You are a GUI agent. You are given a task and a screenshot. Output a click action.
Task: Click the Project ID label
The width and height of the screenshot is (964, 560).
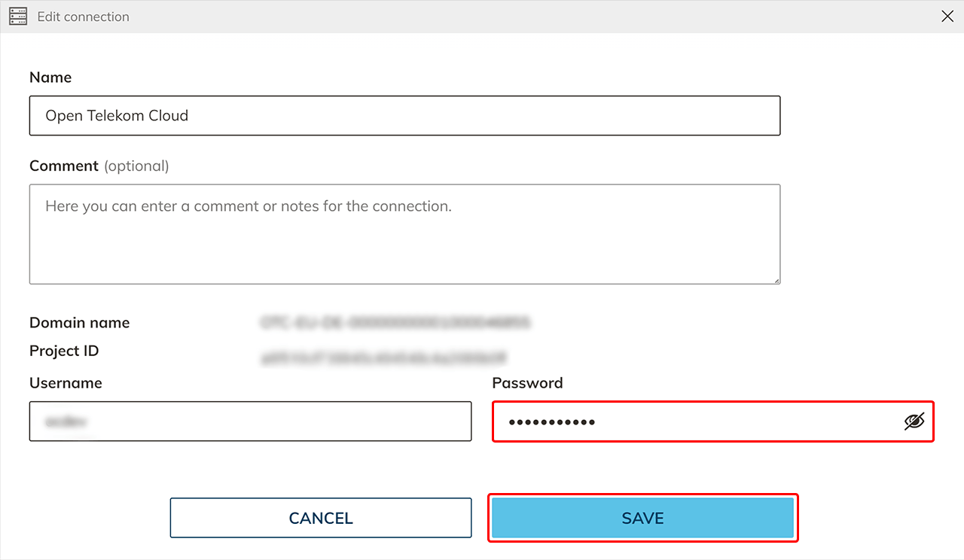(64, 351)
